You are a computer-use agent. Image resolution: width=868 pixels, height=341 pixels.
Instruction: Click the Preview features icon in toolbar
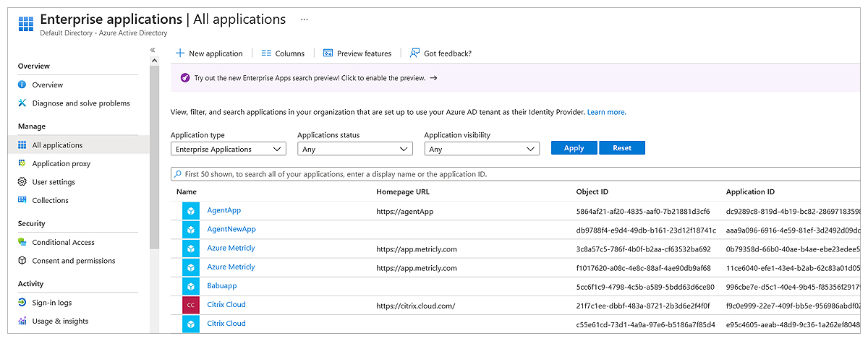[328, 53]
